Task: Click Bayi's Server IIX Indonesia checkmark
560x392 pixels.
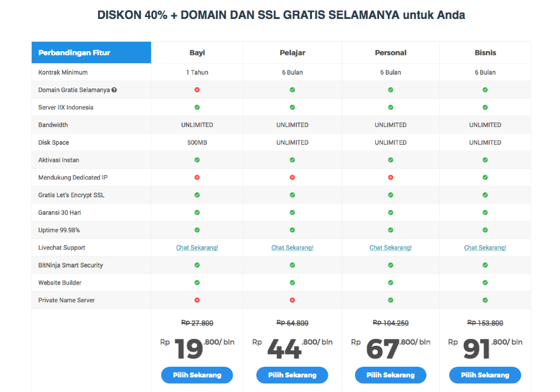Action: (197, 107)
